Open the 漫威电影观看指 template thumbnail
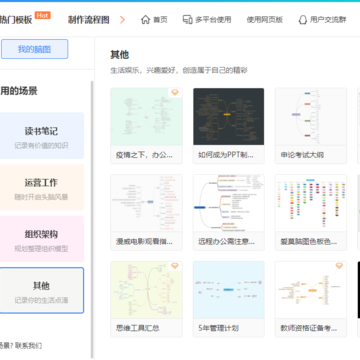Screen dimensions: 360x360 (x=146, y=203)
